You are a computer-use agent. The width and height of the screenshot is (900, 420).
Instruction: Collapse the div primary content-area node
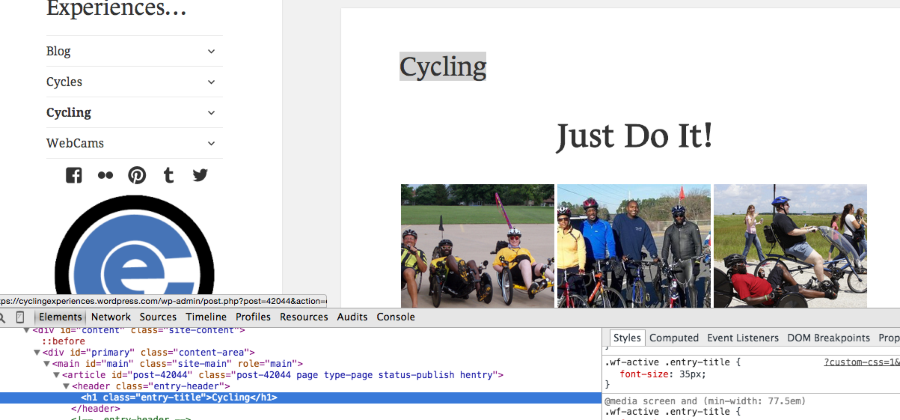37,352
